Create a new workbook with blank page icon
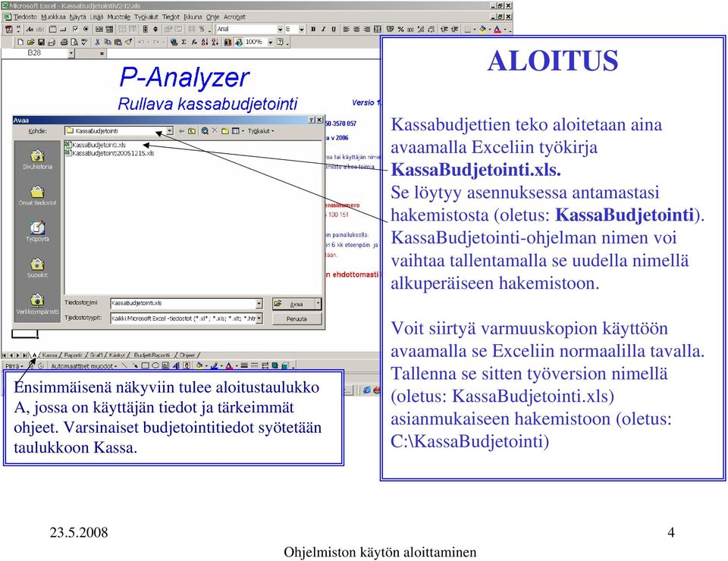 [x=20, y=42]
